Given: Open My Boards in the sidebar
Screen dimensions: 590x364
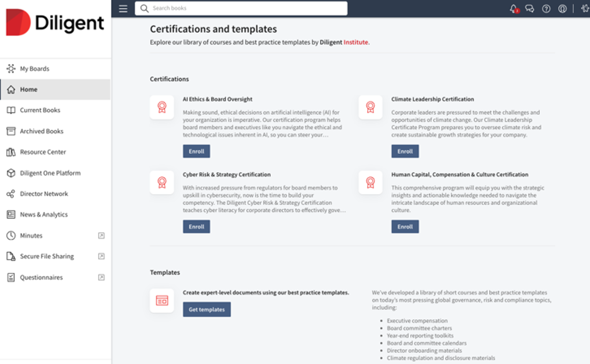Looking at the screenshot, I should point(55,69).
